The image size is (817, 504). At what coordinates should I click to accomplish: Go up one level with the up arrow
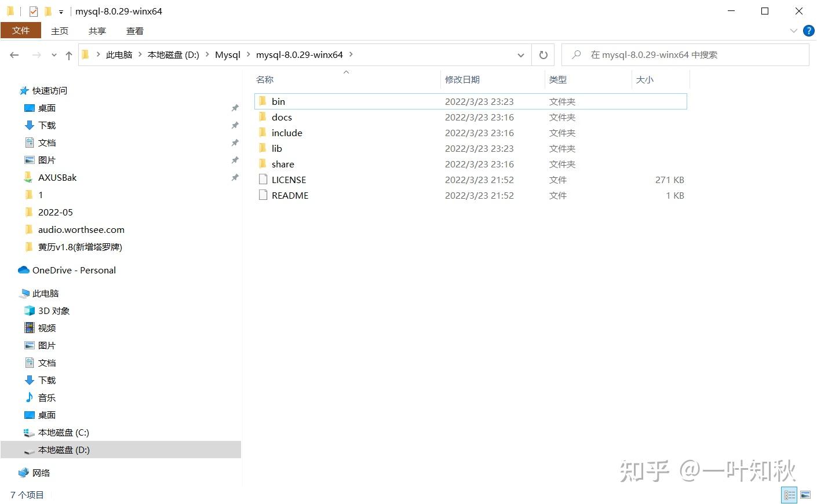point(68,54)
